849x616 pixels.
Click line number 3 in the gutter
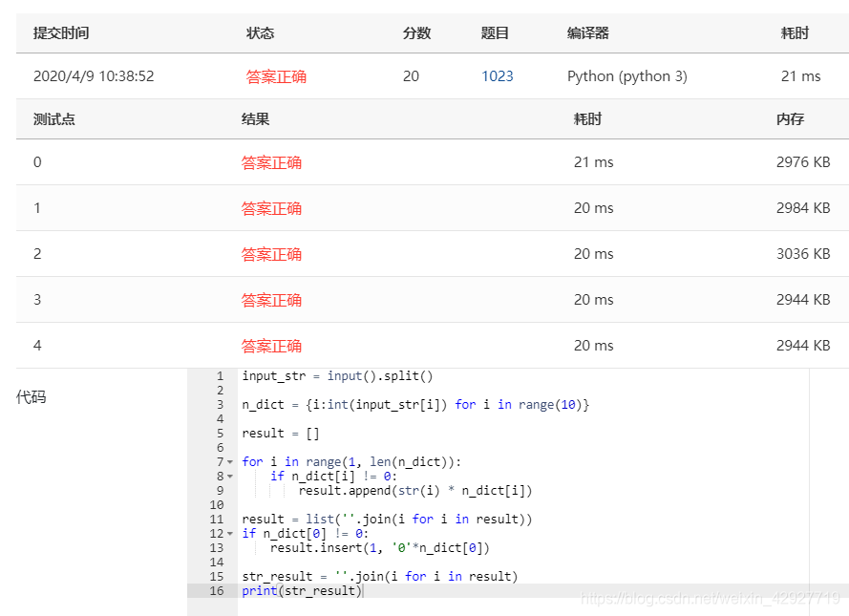pyautogui.click(x=220, y=405)
